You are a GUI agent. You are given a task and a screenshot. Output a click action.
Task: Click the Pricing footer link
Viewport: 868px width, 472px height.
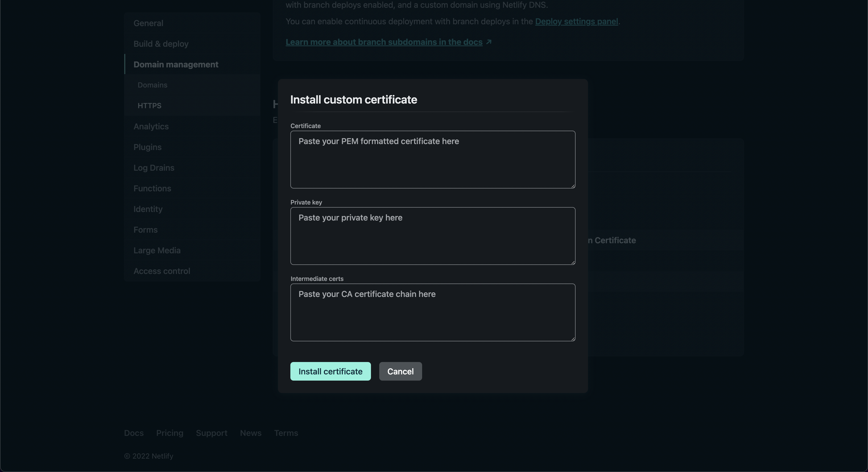(169, 433)
